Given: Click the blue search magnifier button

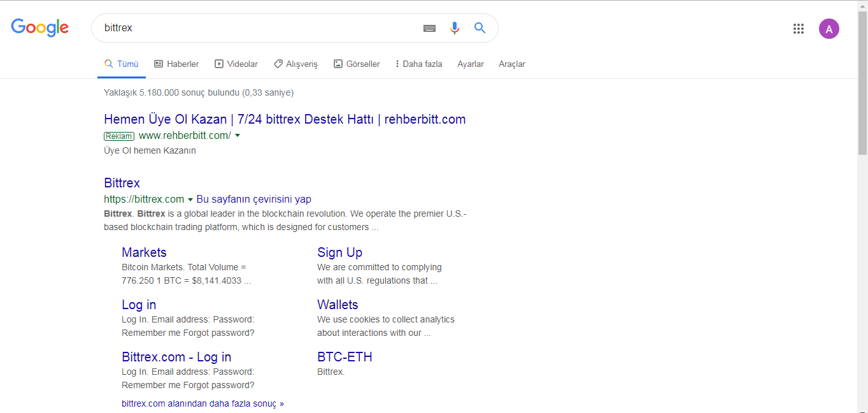Looking at the screenshot, I should pos(480,27).
